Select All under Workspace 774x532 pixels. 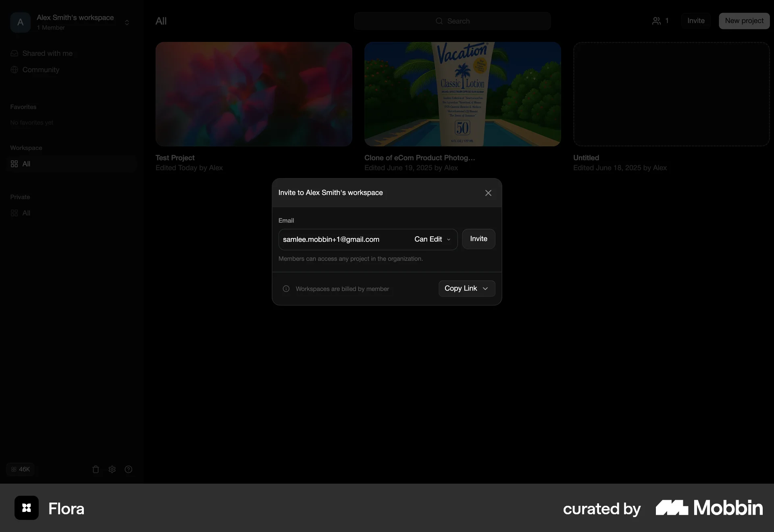(x=26, y=164)
